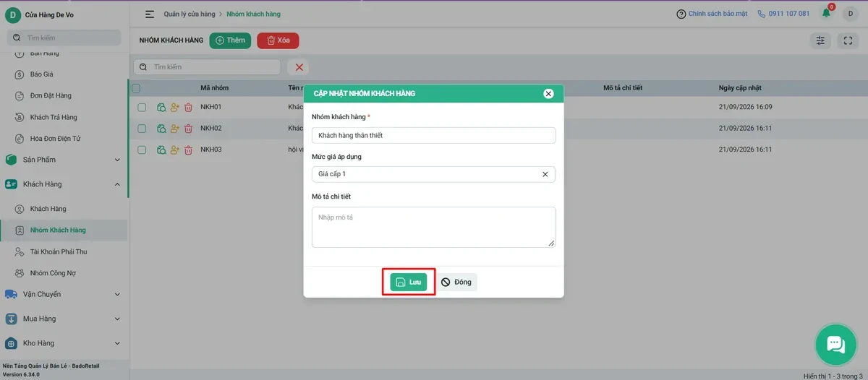The image size is (868, 380).
Task: Click the view-detail icon in row NKH02
Action: tap(161, 129)
